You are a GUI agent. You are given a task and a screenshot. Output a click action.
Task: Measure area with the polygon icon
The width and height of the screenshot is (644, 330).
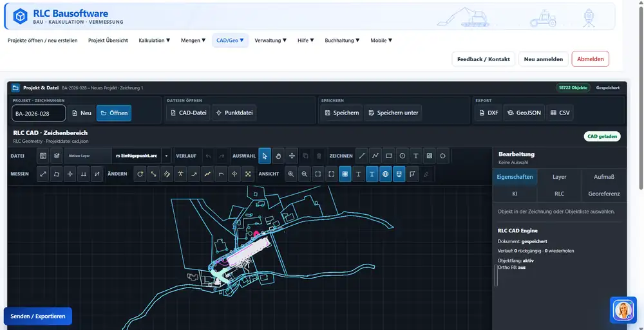coord(57,174)
